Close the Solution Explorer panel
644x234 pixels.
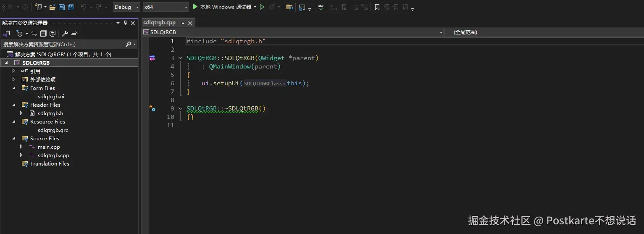pyautogui.click(x=133, y=23)
